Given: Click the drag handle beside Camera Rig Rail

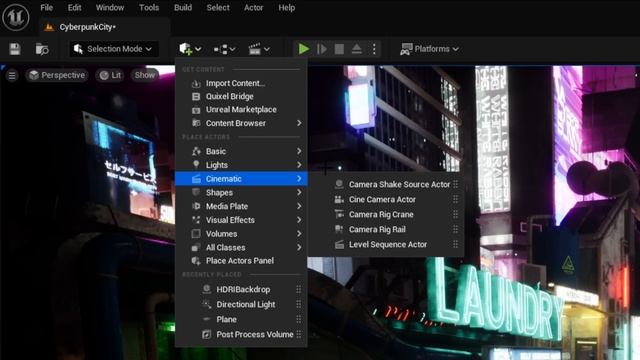Looking at the screenshot, I should 456,229.
